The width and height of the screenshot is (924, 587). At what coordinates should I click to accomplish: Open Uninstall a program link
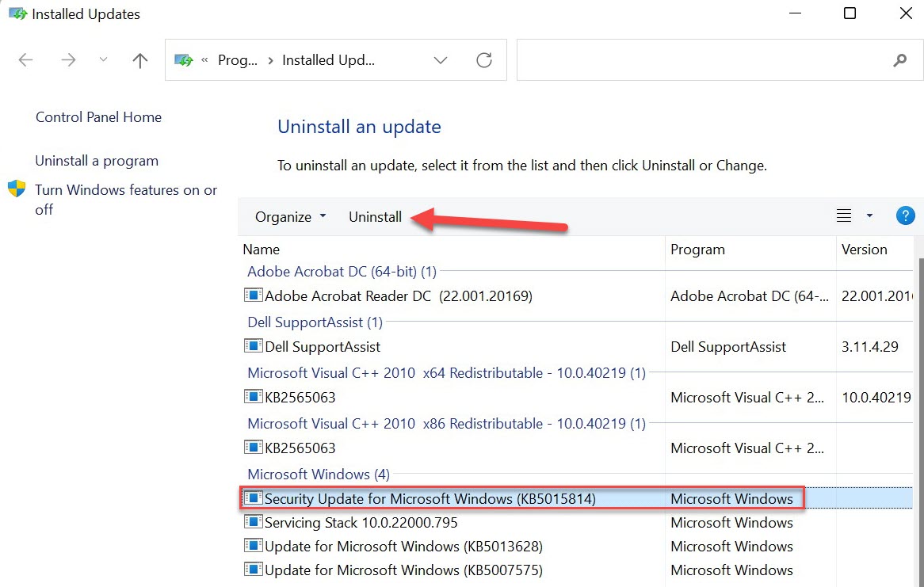click(97, 161)
